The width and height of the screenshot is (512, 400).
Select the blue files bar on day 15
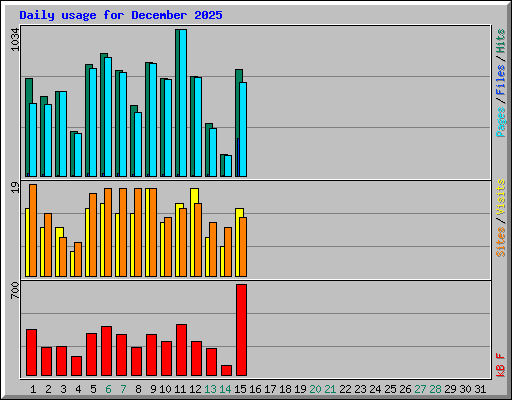[238, 157]
